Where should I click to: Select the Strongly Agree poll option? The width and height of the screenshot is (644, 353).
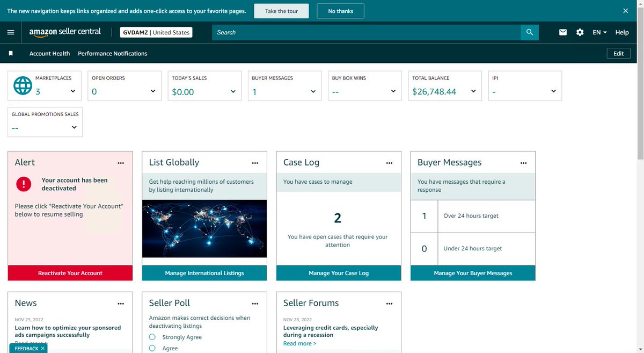point(152,337)
